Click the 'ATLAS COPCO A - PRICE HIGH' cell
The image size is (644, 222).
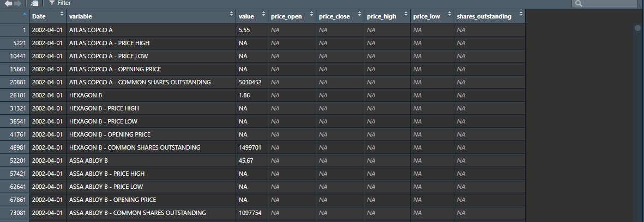pyautogui.click(x=151, y=43)
